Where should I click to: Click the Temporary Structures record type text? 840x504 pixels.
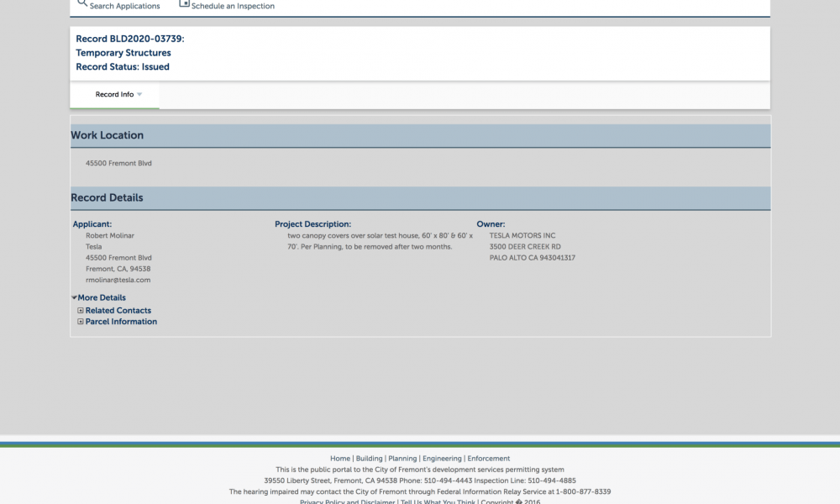(123, 52)
